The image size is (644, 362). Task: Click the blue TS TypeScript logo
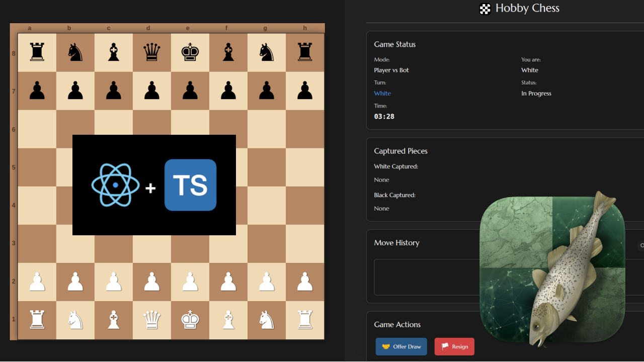pos(190,185)
